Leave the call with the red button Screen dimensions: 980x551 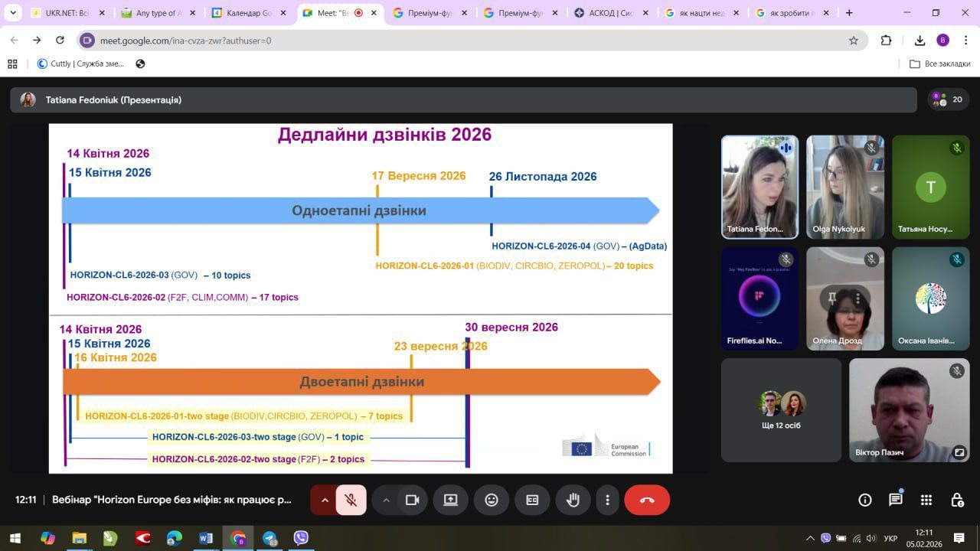[x=647, y=500]
